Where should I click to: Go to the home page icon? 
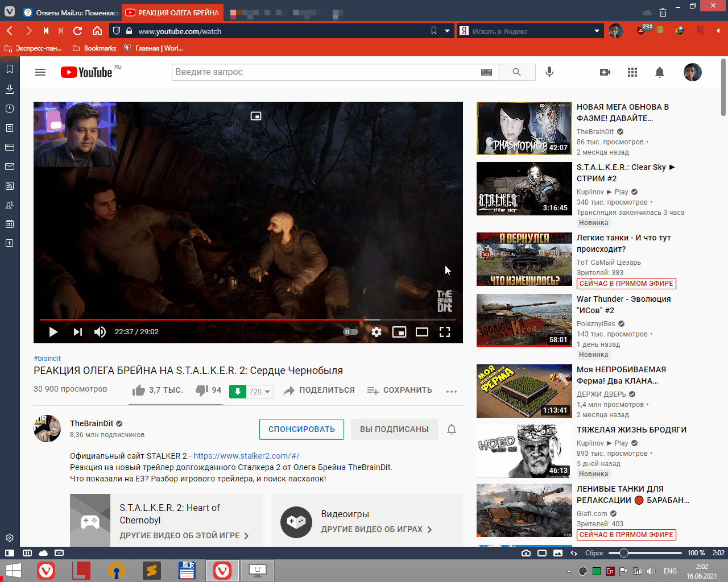click(97, 31)
